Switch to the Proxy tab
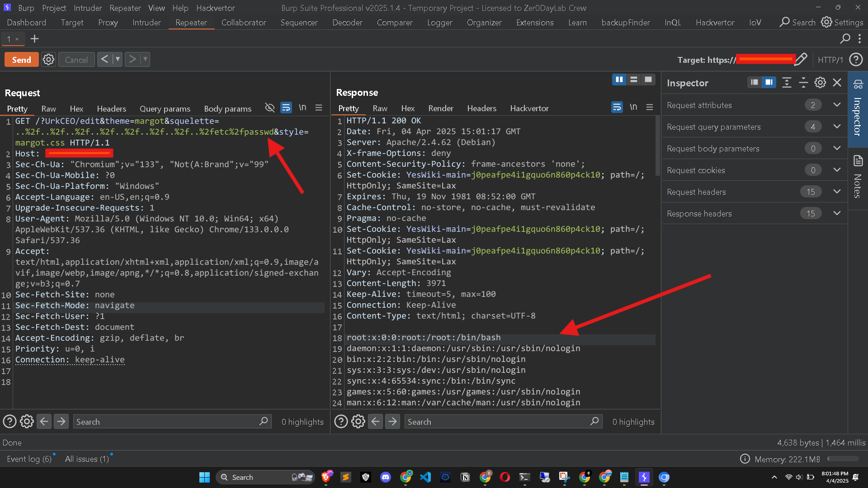The image size is (868, 488). (x=108, y=22)
